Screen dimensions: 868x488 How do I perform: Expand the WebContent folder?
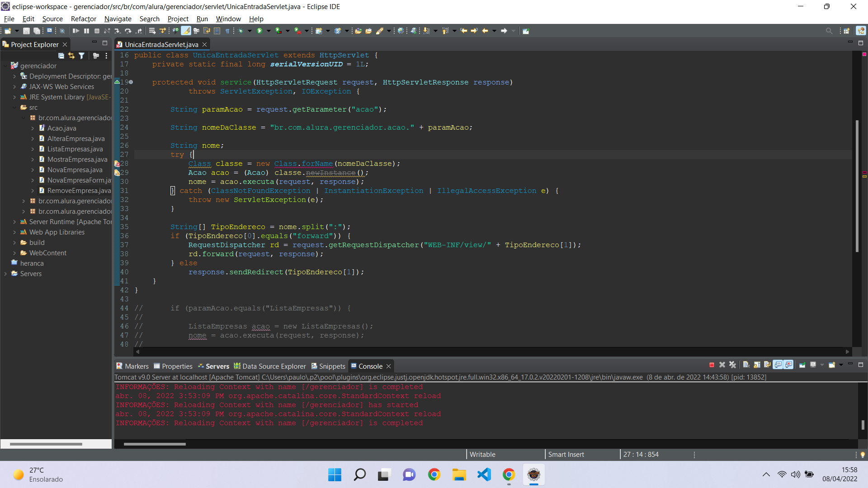click(14, 253)
